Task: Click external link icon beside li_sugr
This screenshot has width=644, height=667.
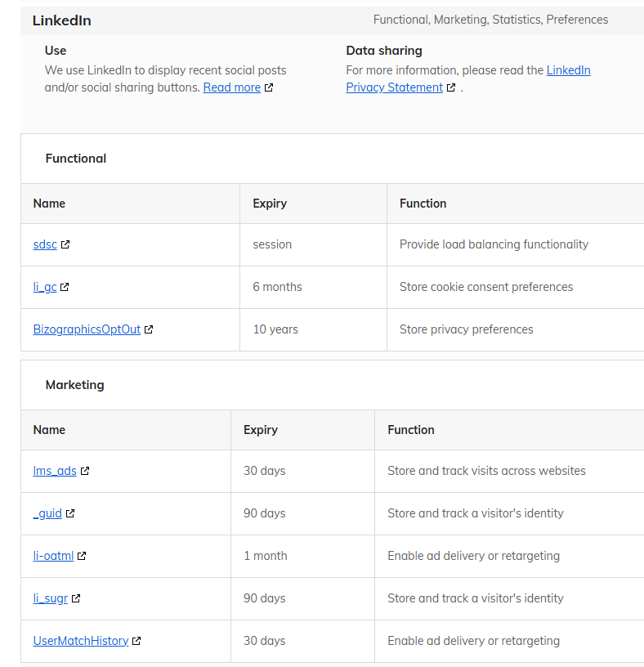Action: (x=76, y=598)
